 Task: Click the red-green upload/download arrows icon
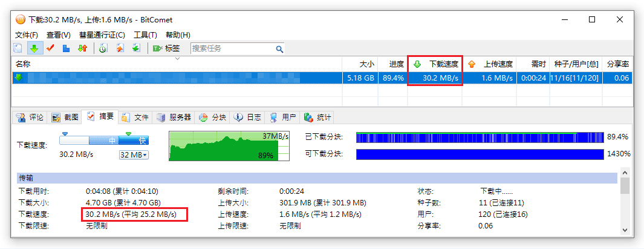[x=82, y=48]
